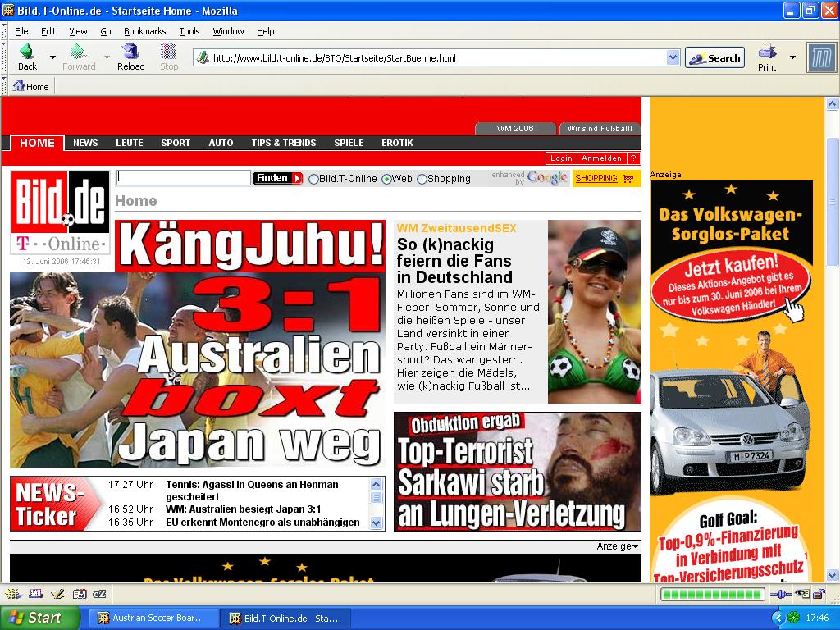This screenshot has width=840, height=630.
Task: Open the Print options dropdown arrow
Action: pos(793,57)
